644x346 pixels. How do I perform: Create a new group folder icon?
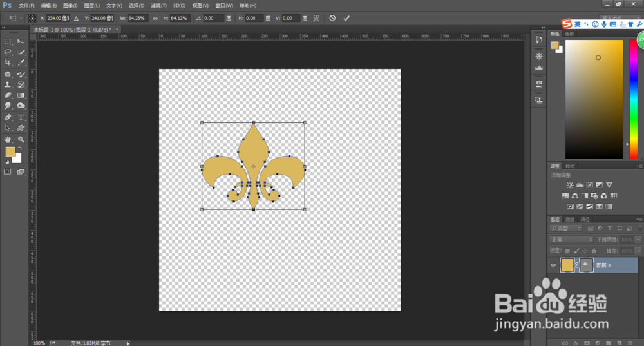[x=609, y=343]
